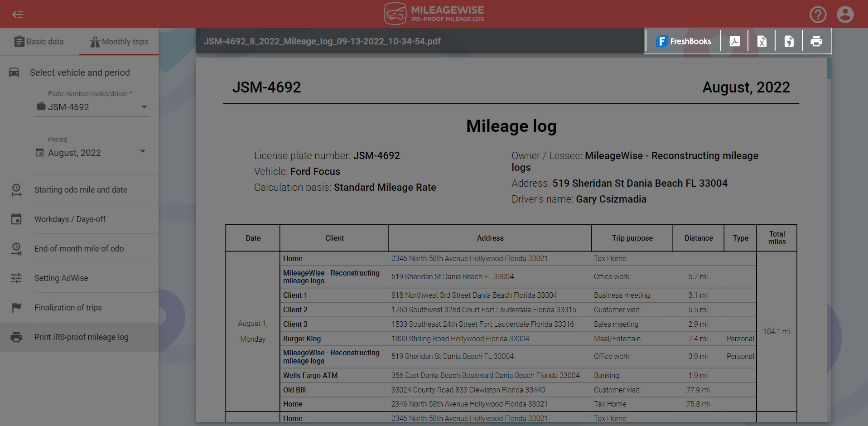Click the PDF filename in header bar
This screenshot has width=868, height=426.
tap(322, 41)
